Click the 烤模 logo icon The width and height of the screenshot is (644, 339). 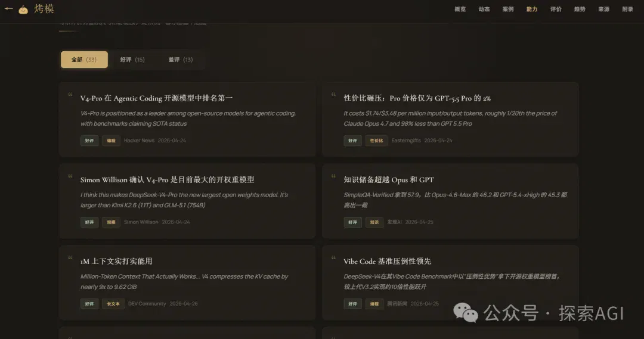(x=23, y=10)
